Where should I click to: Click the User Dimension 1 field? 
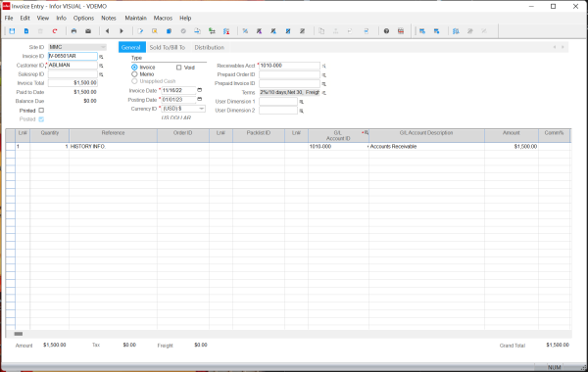click(278, 102)
